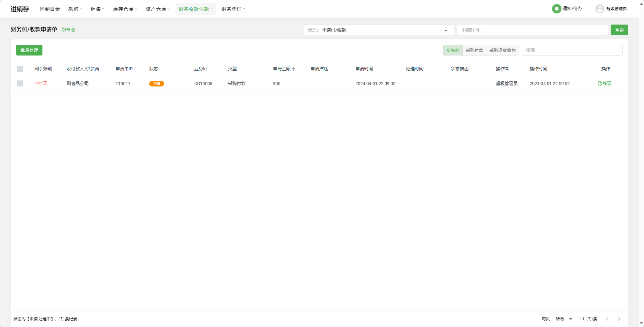644x327 pixels.
Task: Click the orange application status badge
Action: point(156,84)
